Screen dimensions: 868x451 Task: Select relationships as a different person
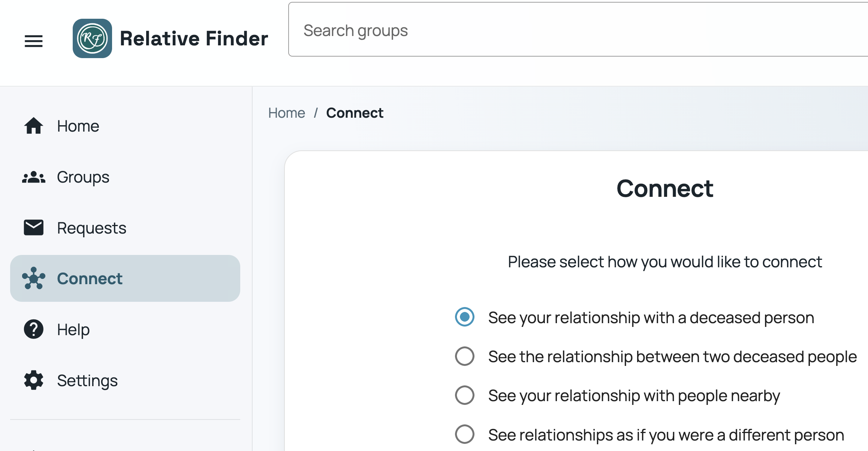tap(465, 434)
